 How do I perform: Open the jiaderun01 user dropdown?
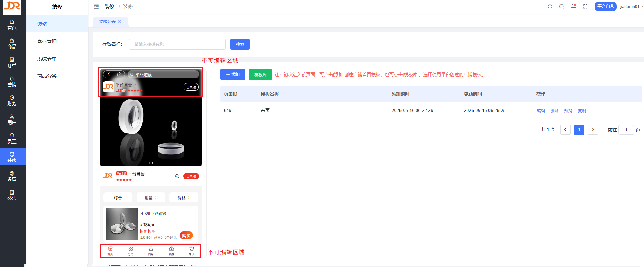(632, 7)
